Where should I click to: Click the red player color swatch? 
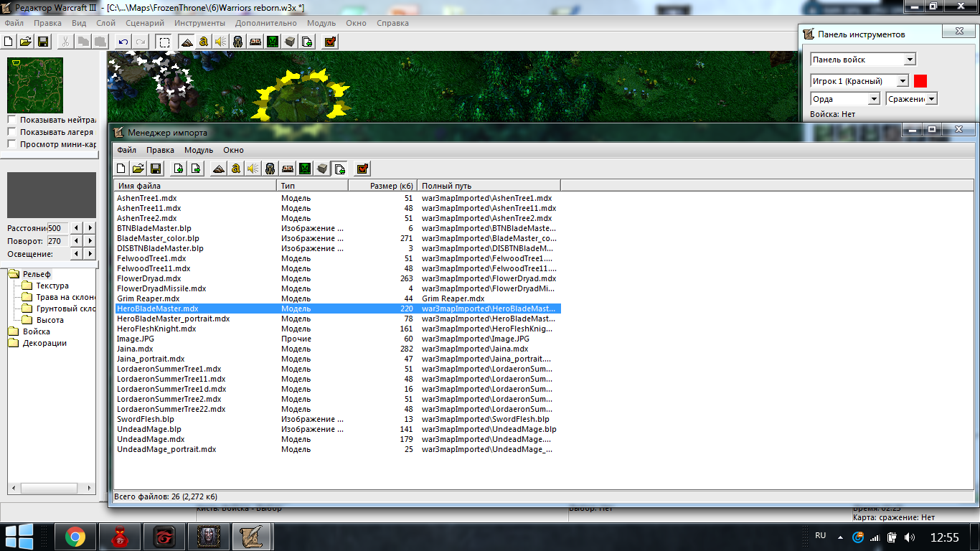point(920,81)
